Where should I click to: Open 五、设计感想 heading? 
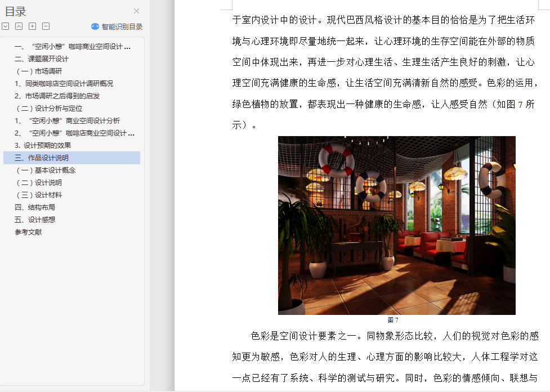[x=35, y=220]
